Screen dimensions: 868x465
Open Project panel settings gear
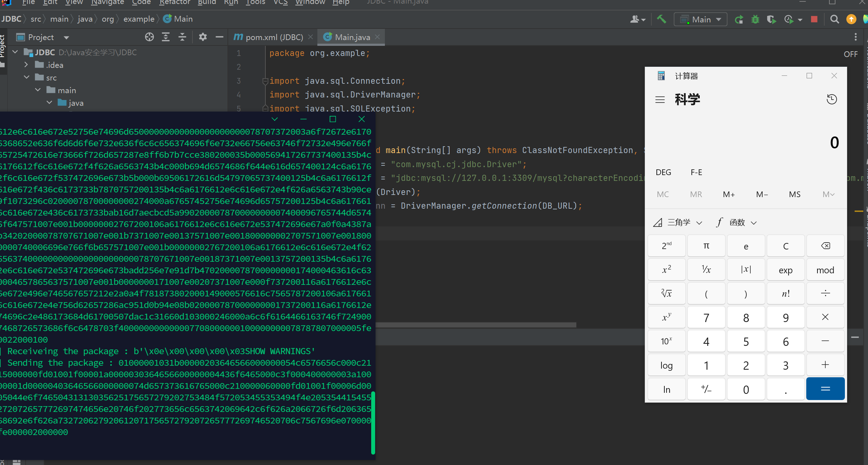click(x=203, y=37)
